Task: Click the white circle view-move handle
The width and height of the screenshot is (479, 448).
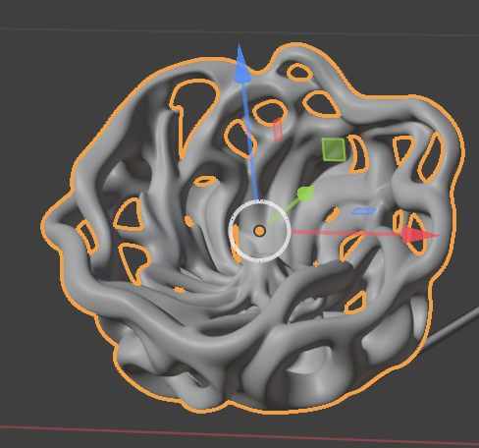Action: tap(260, 231)
